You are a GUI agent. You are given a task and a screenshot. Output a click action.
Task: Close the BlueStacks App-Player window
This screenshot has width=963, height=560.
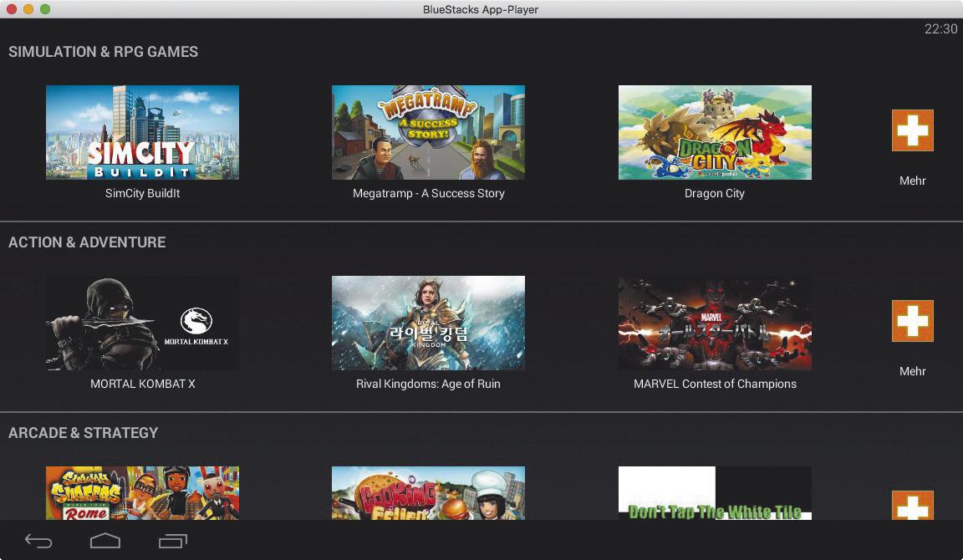11,9
